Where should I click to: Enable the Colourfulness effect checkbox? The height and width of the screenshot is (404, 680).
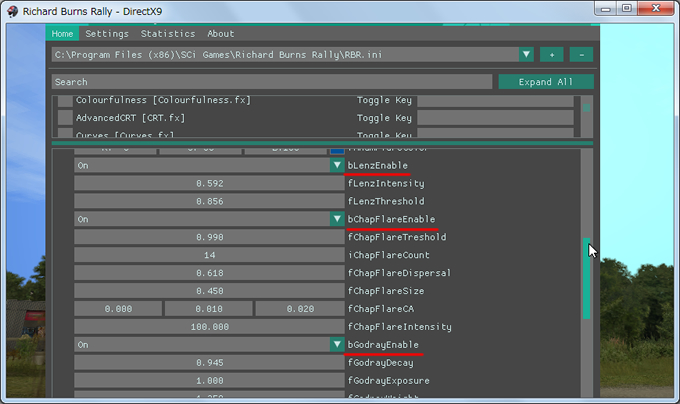(65, 101)
